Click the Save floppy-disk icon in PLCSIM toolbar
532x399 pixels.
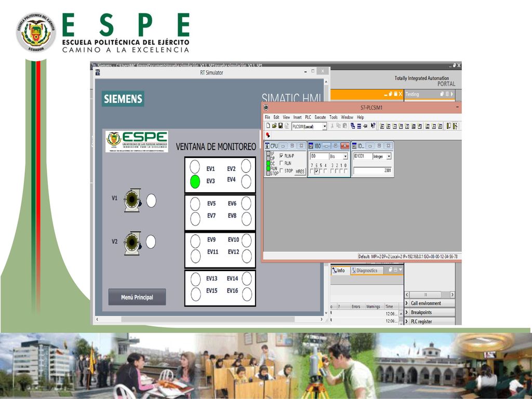point(281,126)
